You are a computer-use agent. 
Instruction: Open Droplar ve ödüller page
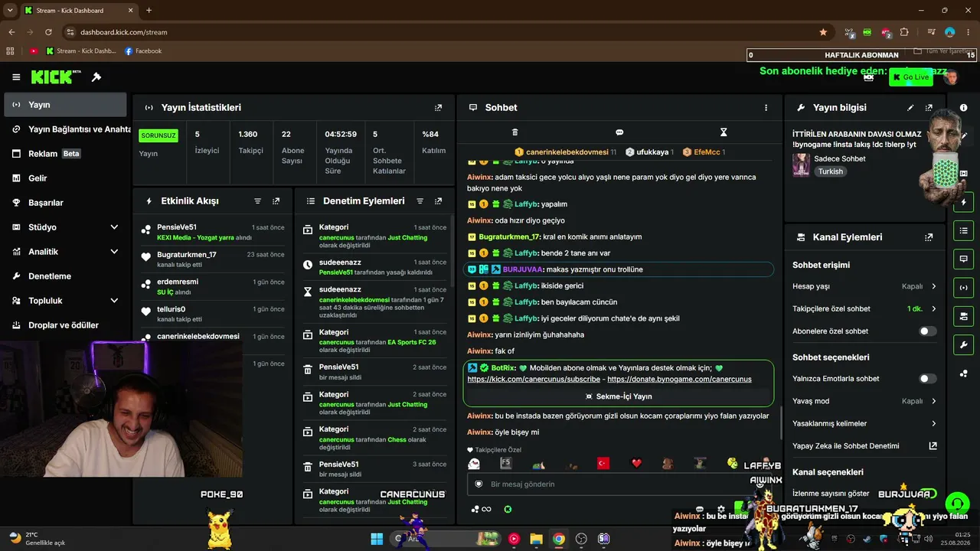65,325
